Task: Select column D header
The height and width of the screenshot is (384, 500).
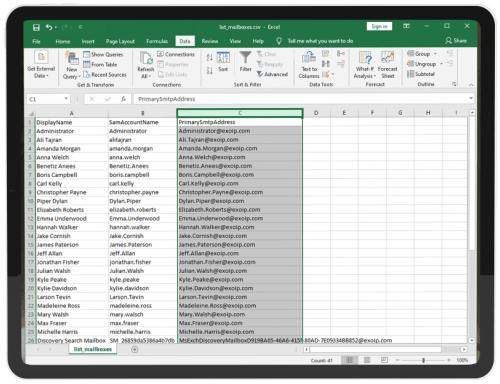Action: (x=316, y=113)
